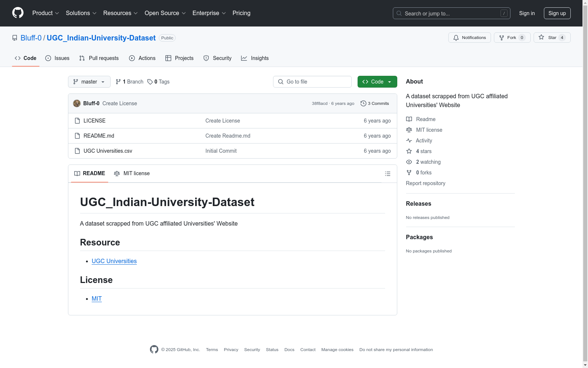588x368 pixels.
Task: Click the page vertical scrollbar
Action: (585, 184)
